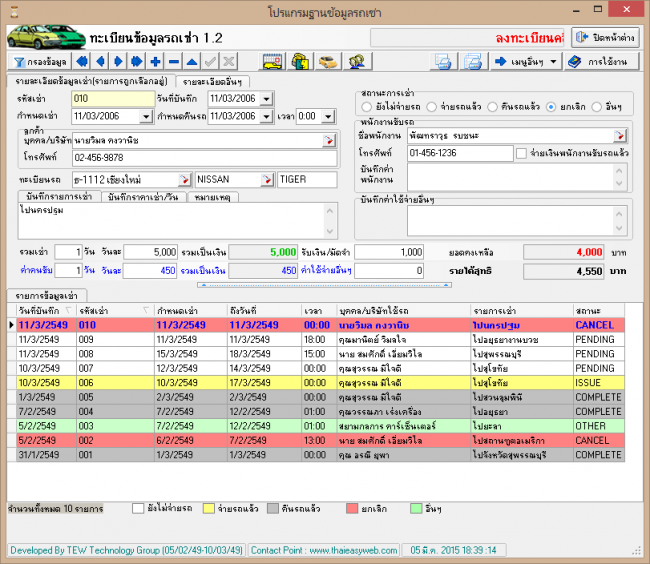Go to the last record arrow
Screen dimensions: 650x564
[137, 61]
